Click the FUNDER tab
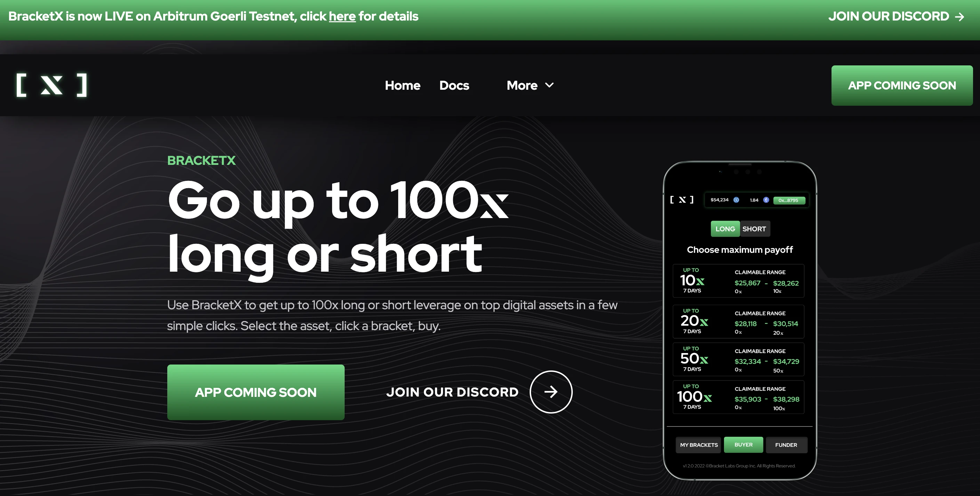This screenshot has width=980, height=496. click(785, 445)
